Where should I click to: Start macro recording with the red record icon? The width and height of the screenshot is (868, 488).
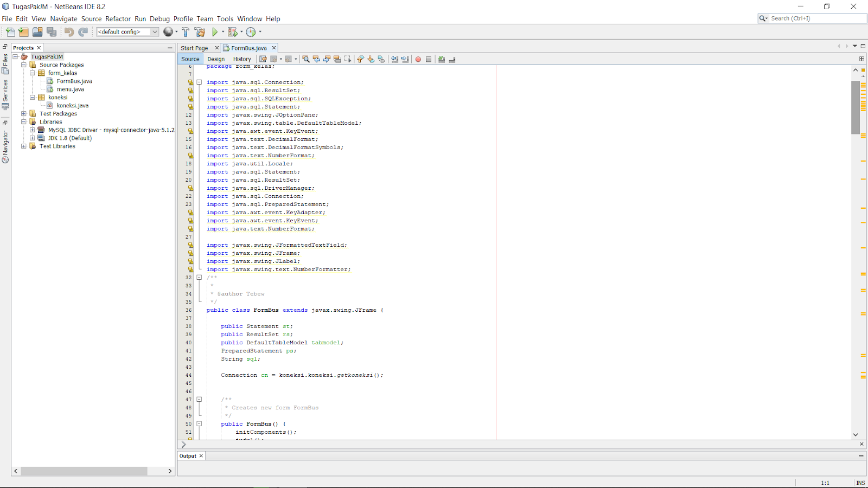click(x=418, y=59)
